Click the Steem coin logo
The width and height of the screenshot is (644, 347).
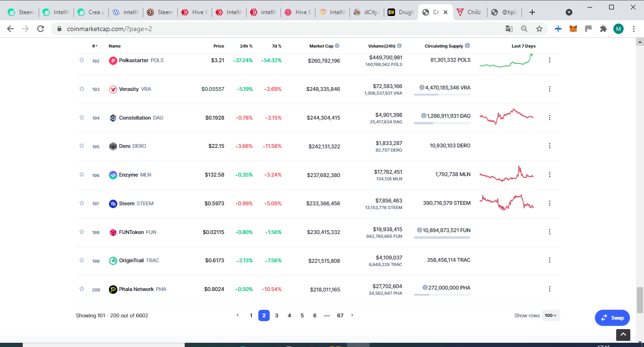pos(113,204)
